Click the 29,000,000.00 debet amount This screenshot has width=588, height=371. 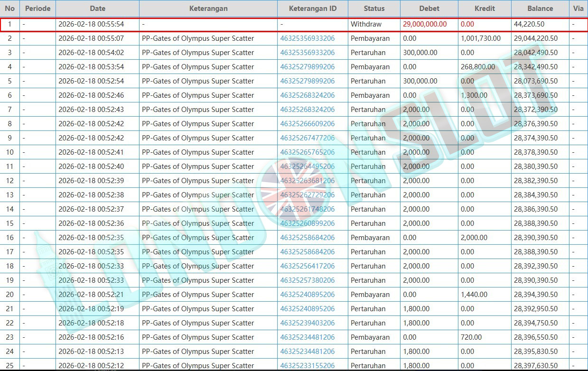click(x=425, y=24)
